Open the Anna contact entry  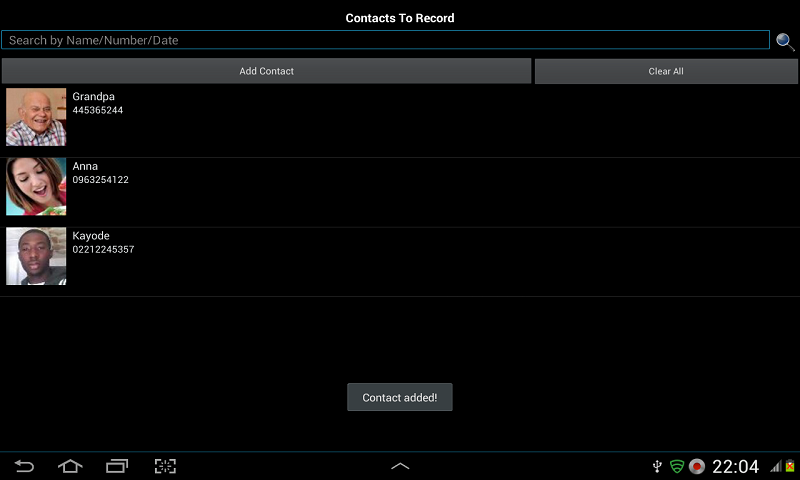400,192
